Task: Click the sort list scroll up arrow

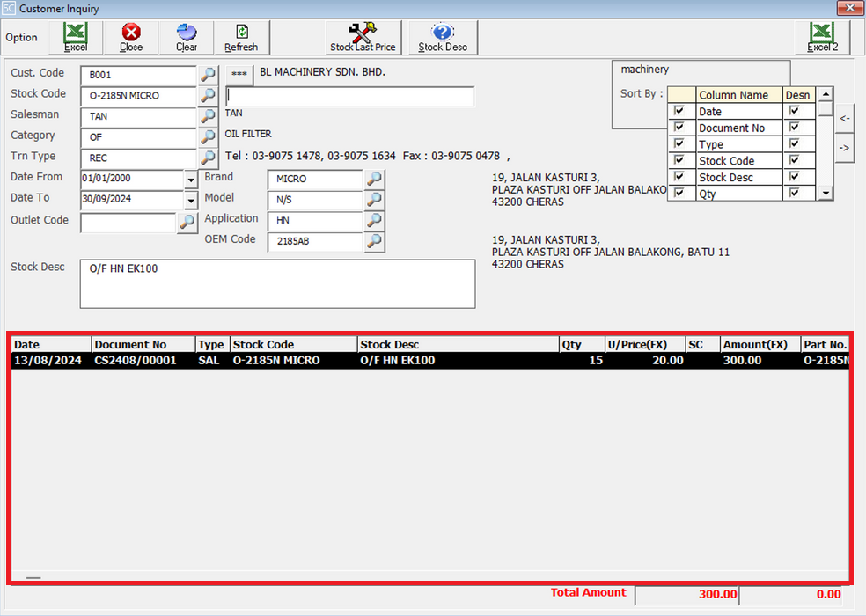Action: tap(826, 94)
